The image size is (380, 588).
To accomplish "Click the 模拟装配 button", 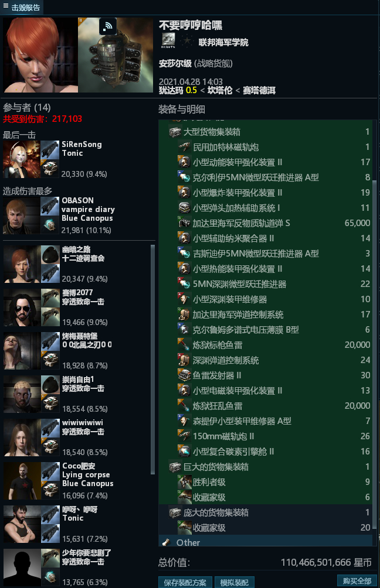I will point(235,582).
